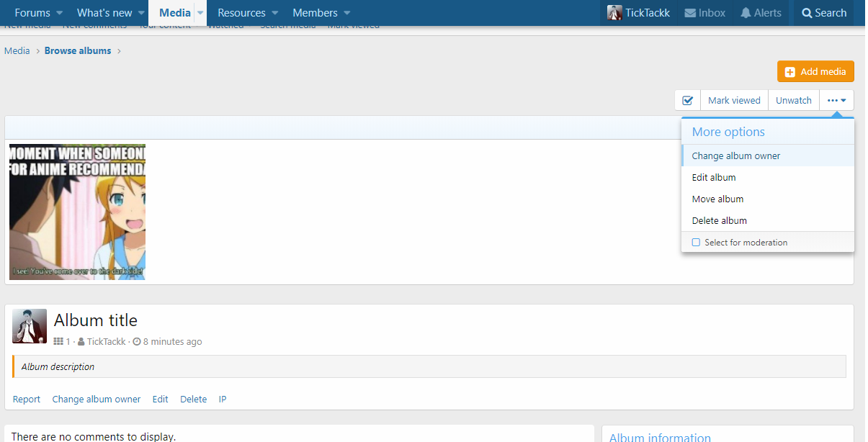Image resolution: width=868 pixels, height=442 pixels.
Task: Click the Inbox envelope icon
Action: click(x=690, y=13)
